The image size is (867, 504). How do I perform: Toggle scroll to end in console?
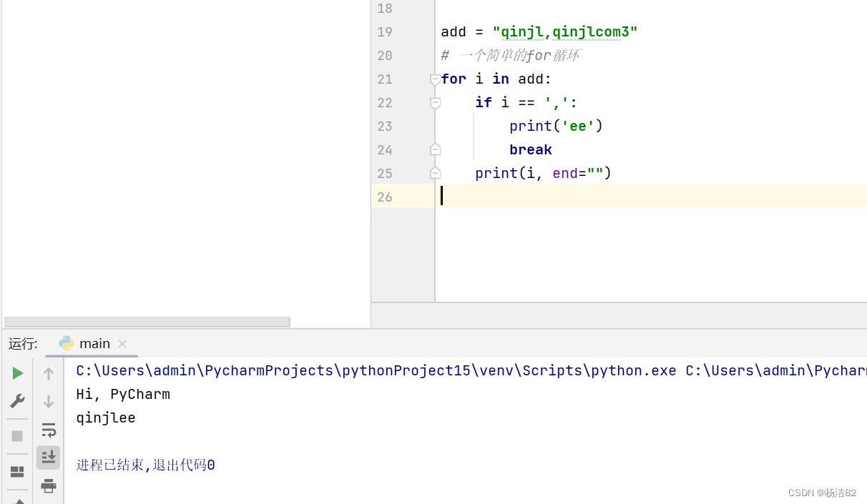pyautogui.click(x=49, y=457)
